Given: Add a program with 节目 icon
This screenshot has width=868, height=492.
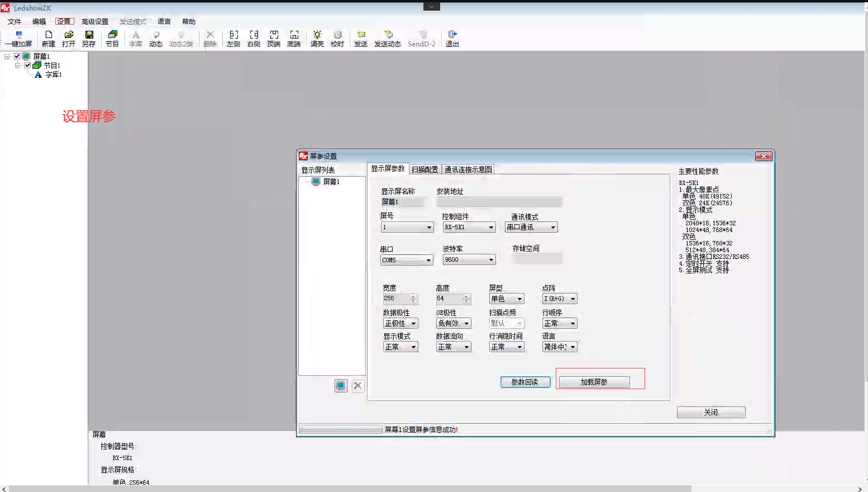Looking at the screenshot, I should [x=112, y=39].
